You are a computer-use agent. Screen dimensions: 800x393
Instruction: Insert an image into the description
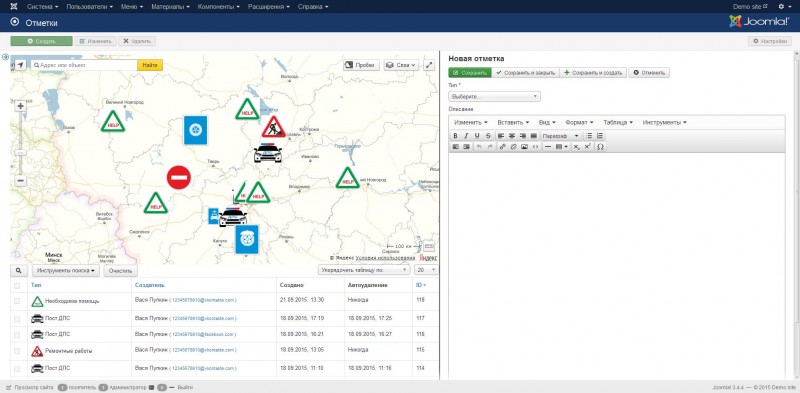[524, 146]
